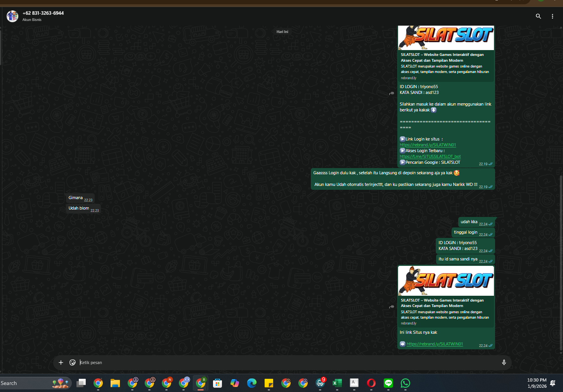Open the rebrand.ly link below 'Link Login ke situs'
The image size is (563, 392).
[x=428, y=145]
